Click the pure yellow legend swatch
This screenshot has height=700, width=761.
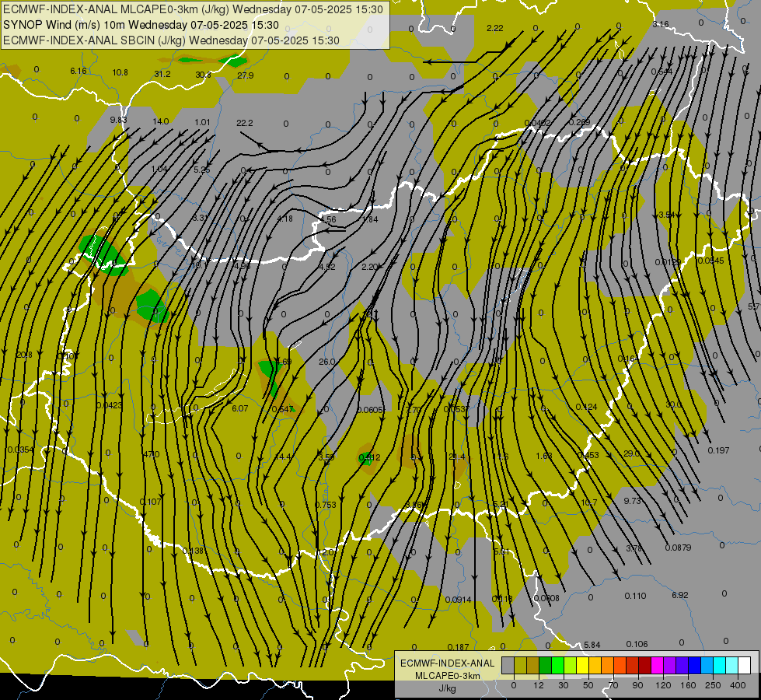pos(582,666)
